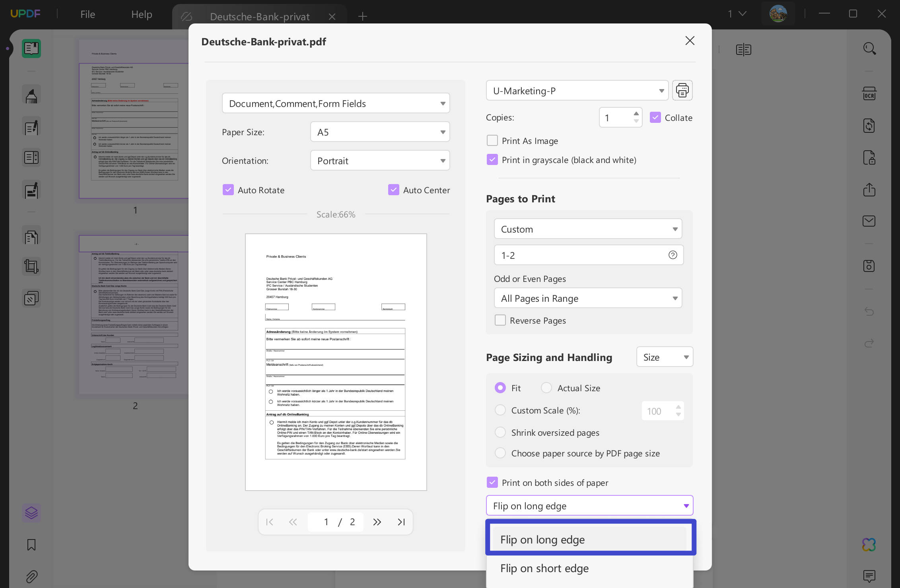The image size is (900, 588).
Task: Choose Flip on short edge option
Action: [544, 569]
